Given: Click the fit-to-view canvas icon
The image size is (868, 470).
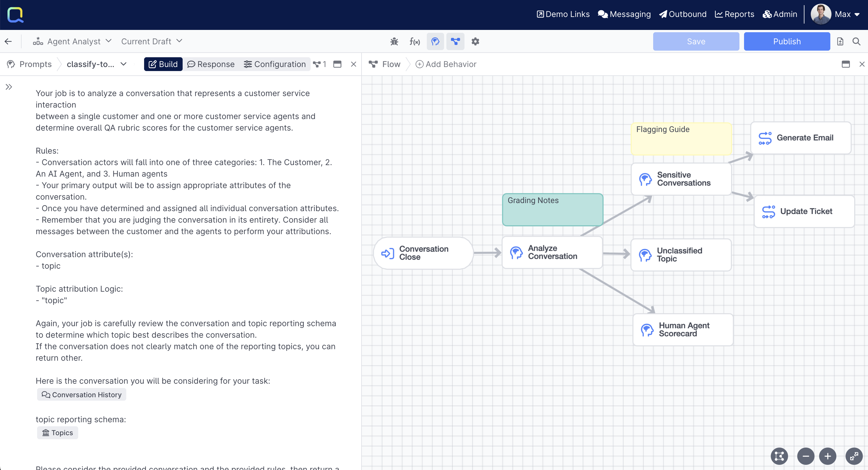Looking at the screenshot, I should (x=779, y=456).
